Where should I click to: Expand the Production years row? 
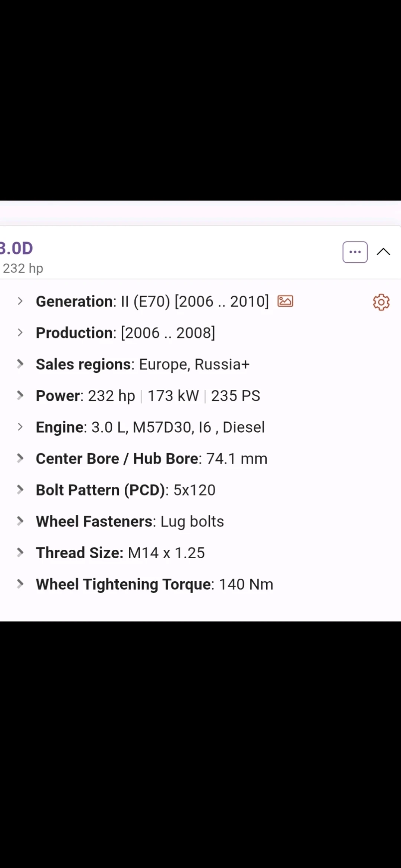coord(20,332)
